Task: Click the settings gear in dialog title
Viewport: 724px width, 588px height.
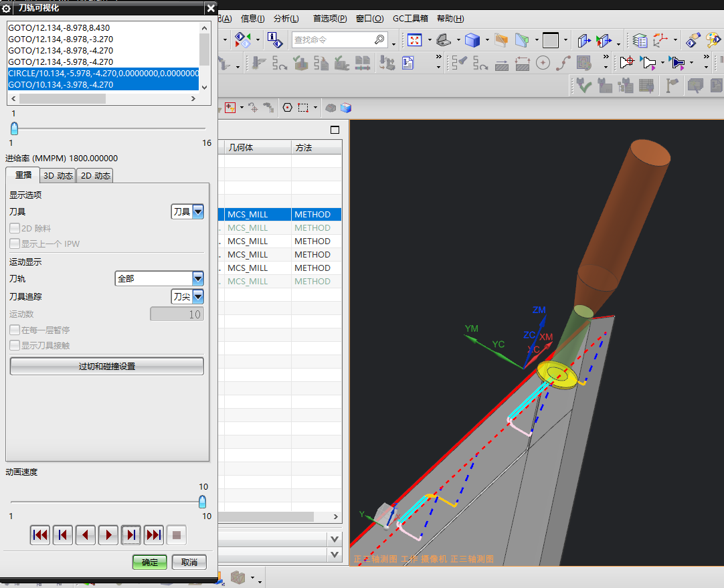Action: (x=7, y=9)
